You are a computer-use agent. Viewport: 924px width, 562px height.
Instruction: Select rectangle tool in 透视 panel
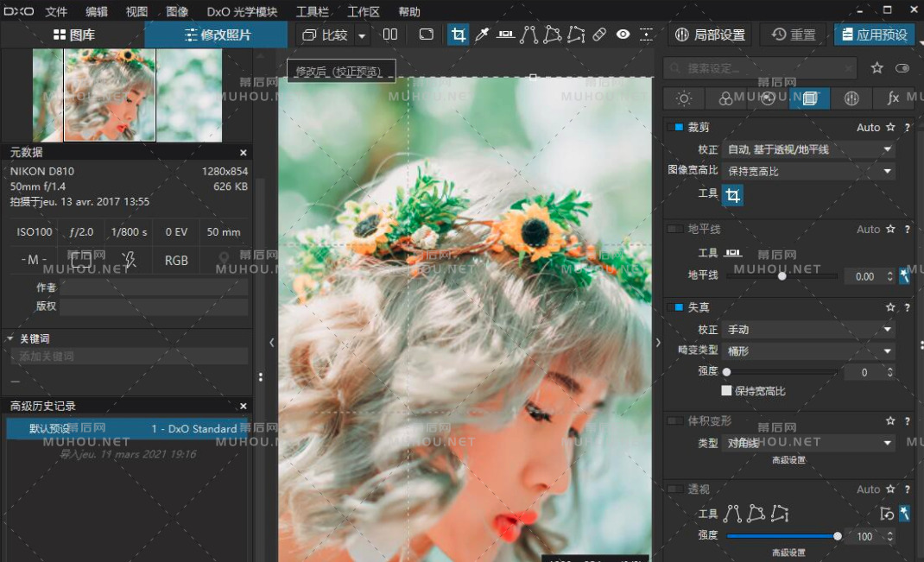[756, 514]
